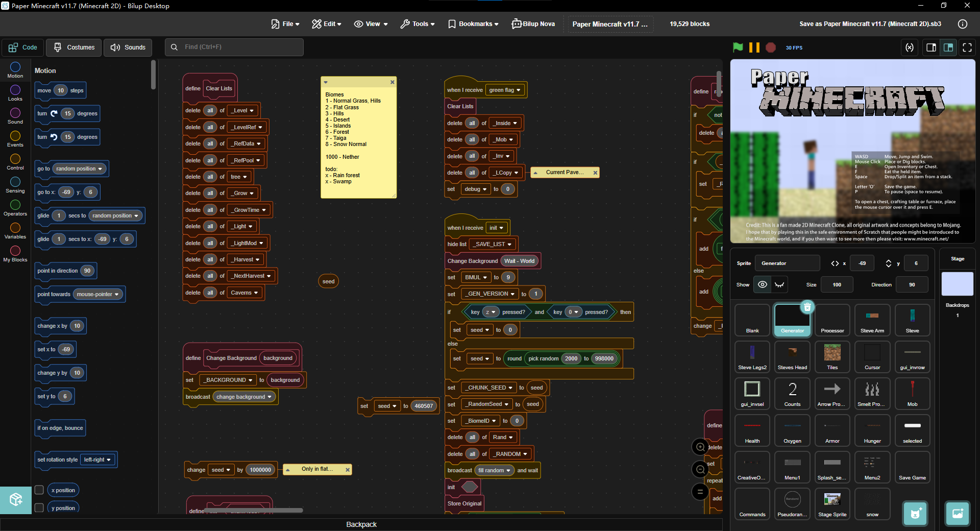The image size is (980, 531).
Task: Open the File menu
Action: pos(285,24)
